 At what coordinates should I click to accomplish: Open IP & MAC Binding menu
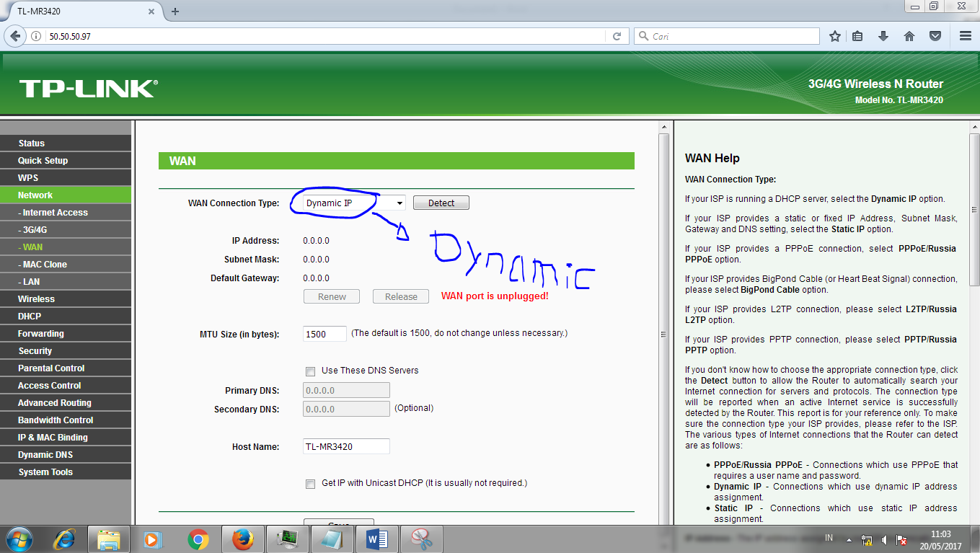click(66, 437)
